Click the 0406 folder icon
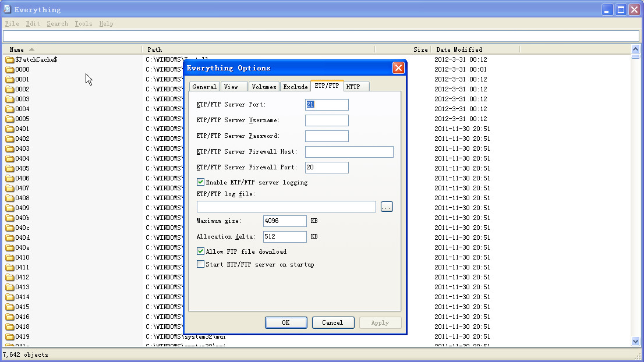 click(x=10, y=179)
